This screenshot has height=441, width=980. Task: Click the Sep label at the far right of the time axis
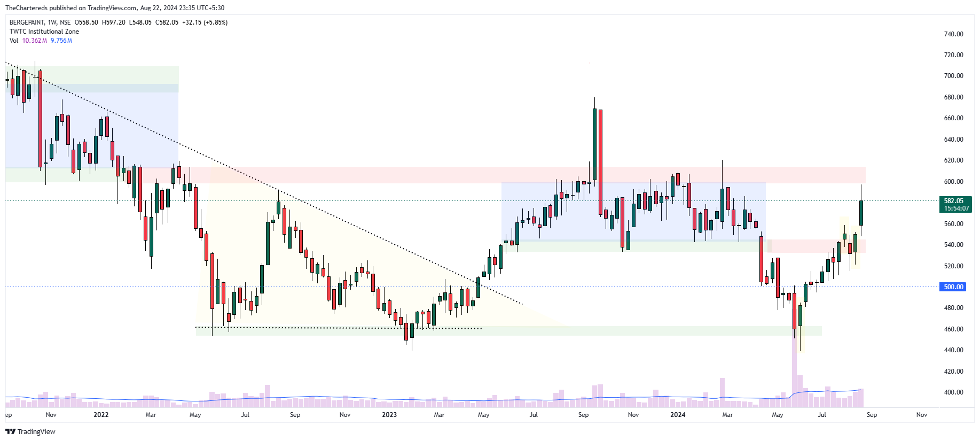pos(872,415)
